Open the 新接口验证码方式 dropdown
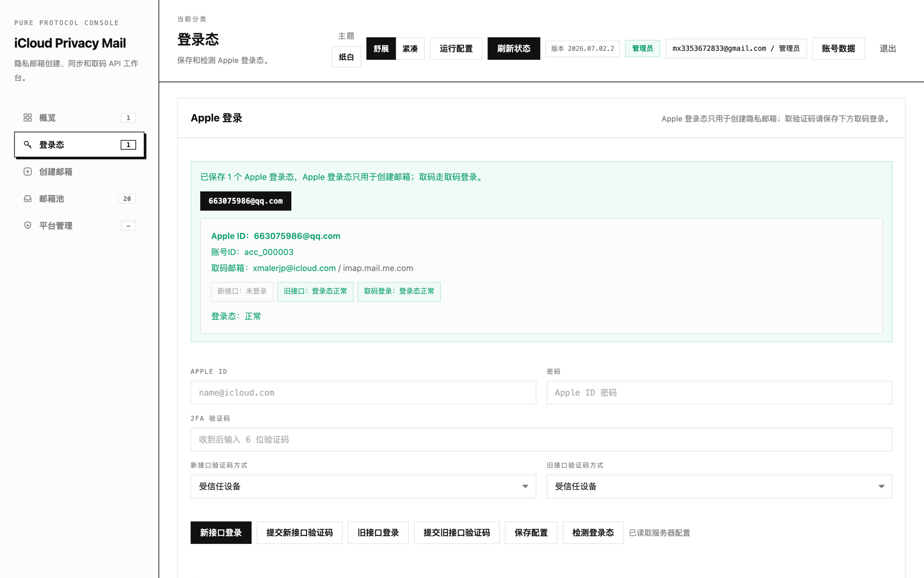The image size is (924, 578). coord(363,486)
